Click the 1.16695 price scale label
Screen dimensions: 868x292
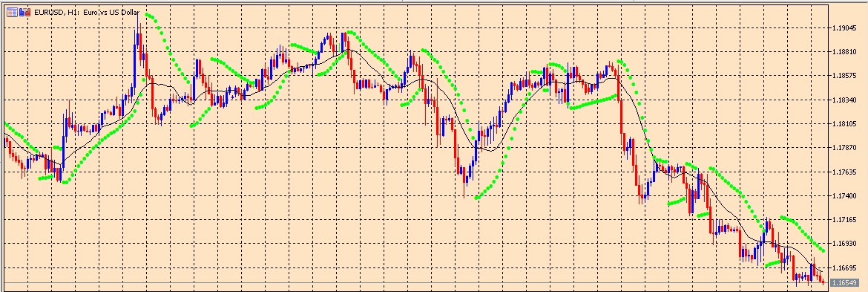(845, 268)
